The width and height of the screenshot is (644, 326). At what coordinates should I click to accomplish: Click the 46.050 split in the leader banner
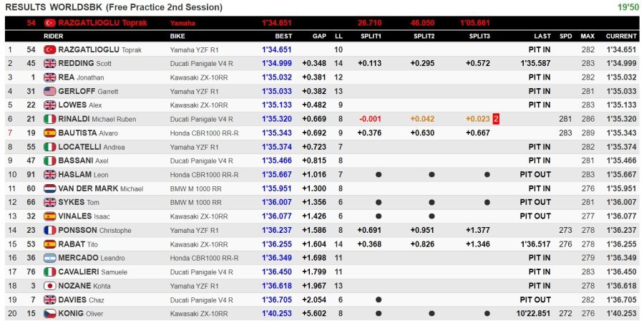click(422, 23)
